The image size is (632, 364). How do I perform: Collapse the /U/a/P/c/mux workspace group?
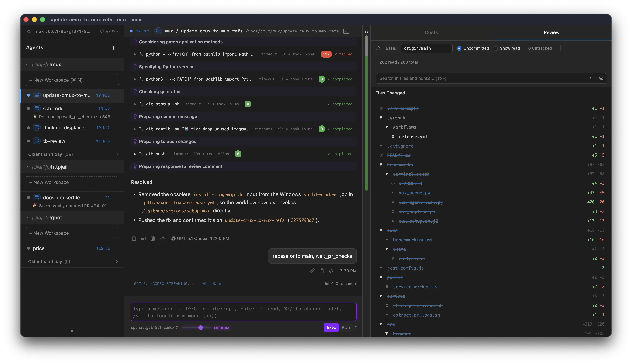(27, 64)
